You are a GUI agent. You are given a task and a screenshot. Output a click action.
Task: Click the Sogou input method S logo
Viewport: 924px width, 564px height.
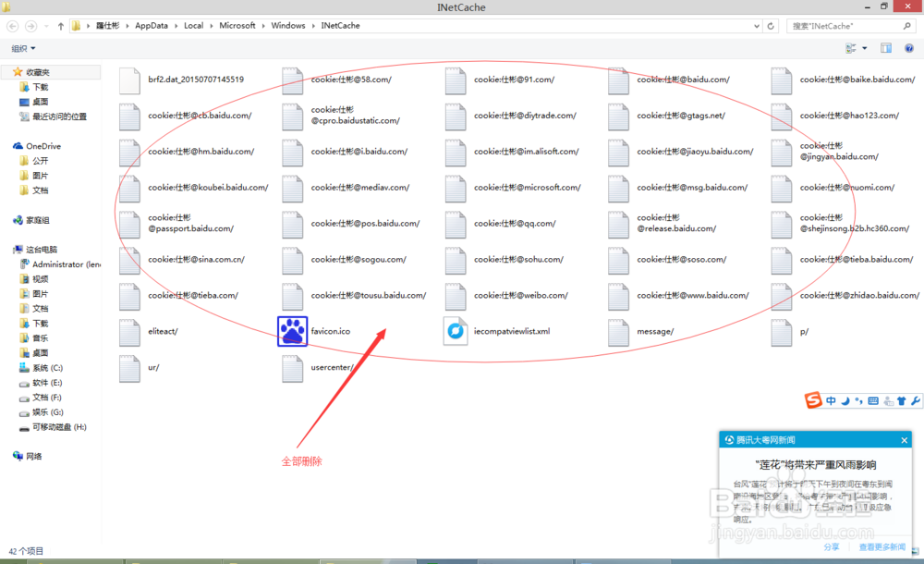(x=813, y=400)
